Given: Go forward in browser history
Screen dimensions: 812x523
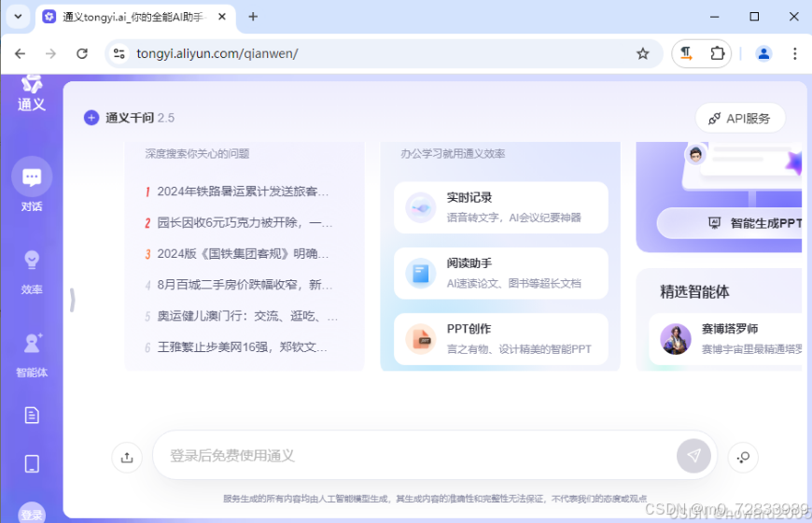Looking at the screenshot, I should (x=50, y=53).
